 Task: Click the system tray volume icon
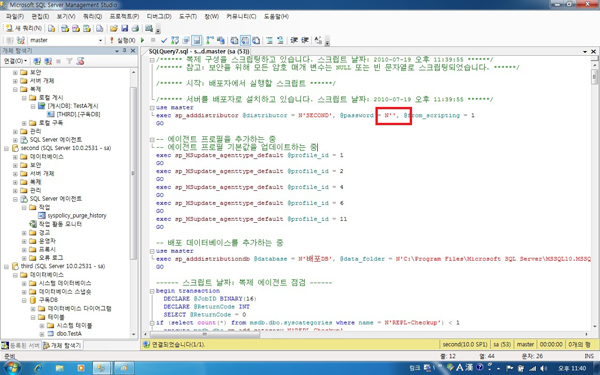543,368
